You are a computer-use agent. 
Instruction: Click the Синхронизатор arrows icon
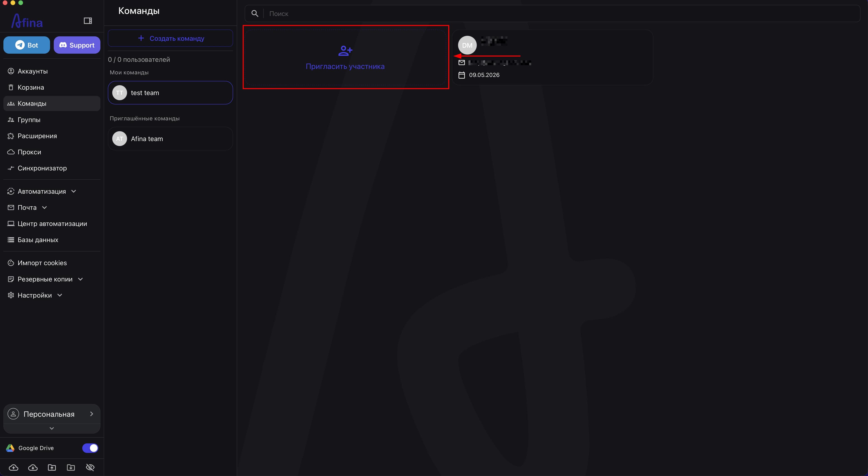tap(11, 168)
